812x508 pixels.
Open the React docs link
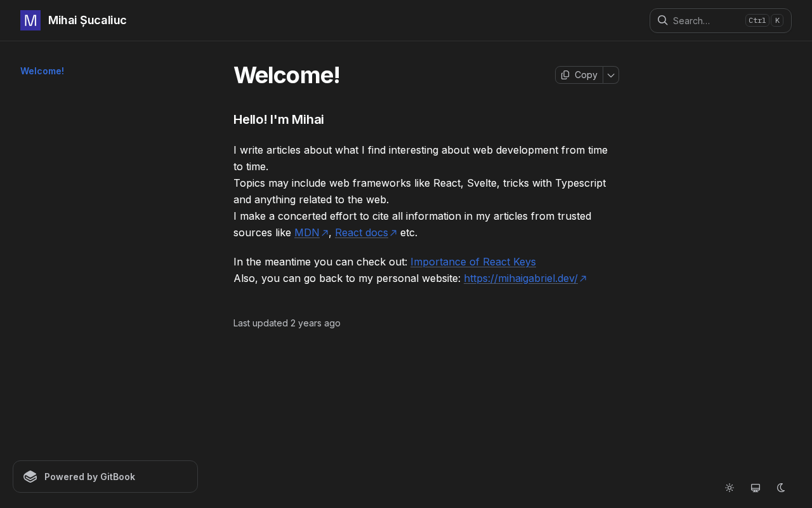(x=361, y=232)
